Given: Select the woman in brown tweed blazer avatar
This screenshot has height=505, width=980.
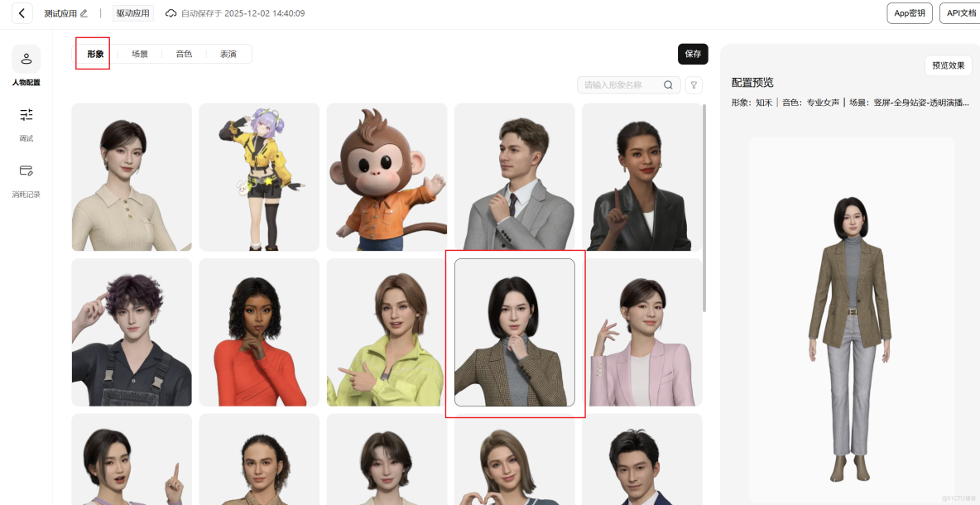Looking at the screenshot, I should click(514, 333).
